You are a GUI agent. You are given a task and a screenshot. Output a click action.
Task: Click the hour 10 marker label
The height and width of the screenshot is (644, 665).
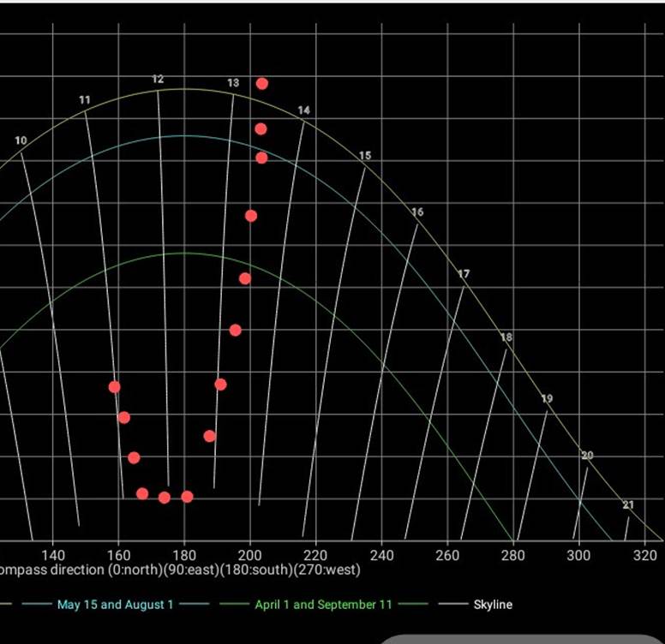21,140
